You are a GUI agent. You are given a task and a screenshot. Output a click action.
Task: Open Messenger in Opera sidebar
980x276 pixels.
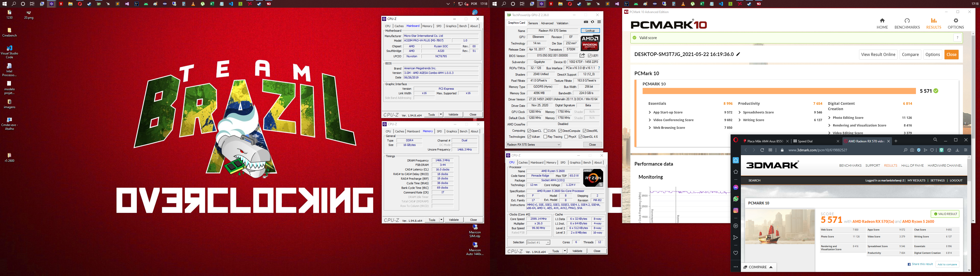point(736,187)
